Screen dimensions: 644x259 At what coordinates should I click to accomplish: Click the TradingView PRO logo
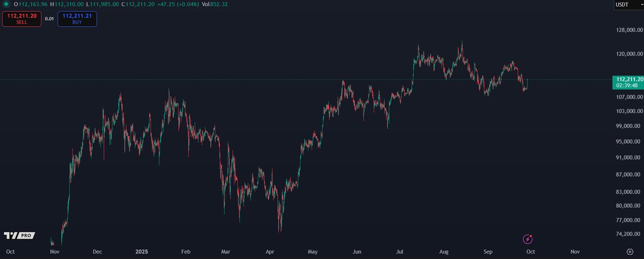(19, 235)
